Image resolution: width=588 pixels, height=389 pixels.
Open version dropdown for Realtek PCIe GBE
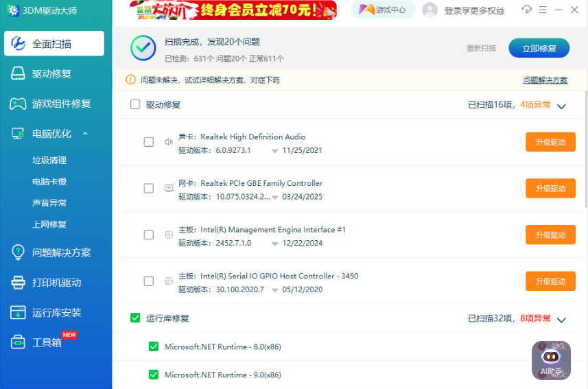pos(274,197)
